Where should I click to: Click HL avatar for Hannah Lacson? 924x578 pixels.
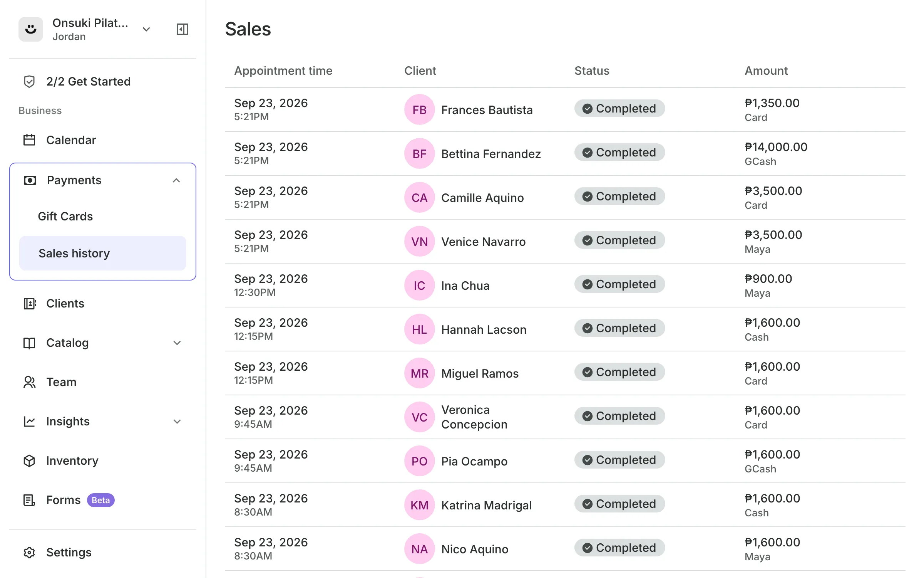tap(420, 329)
